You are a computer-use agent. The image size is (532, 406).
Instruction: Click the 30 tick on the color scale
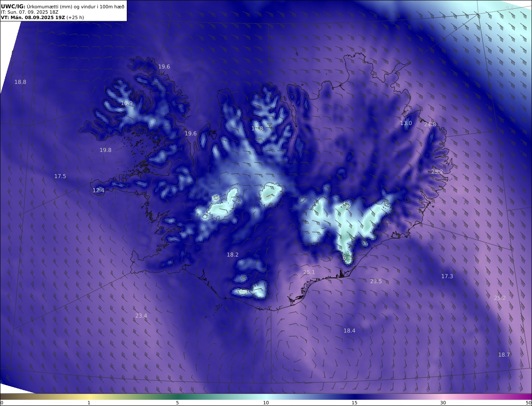click(443, 403)
